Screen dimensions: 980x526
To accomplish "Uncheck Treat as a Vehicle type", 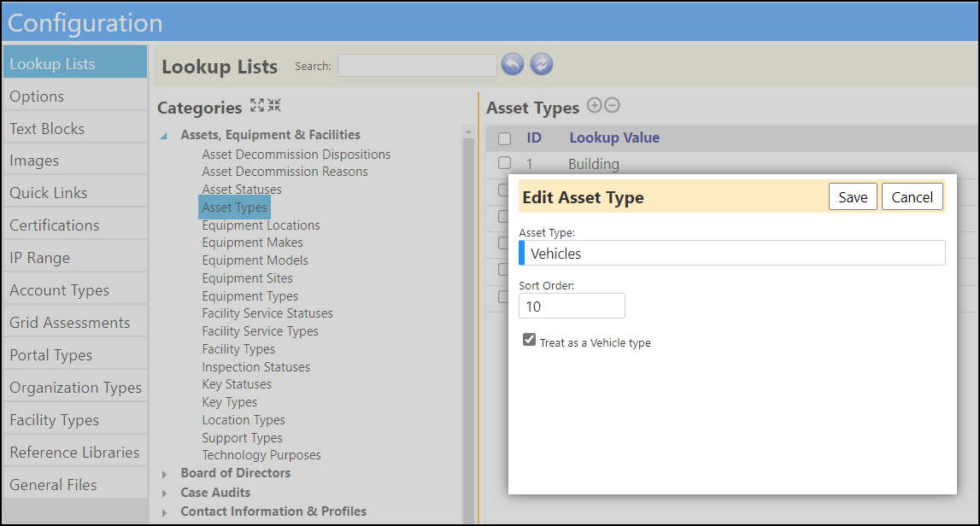I will click(x=530, y=340).
